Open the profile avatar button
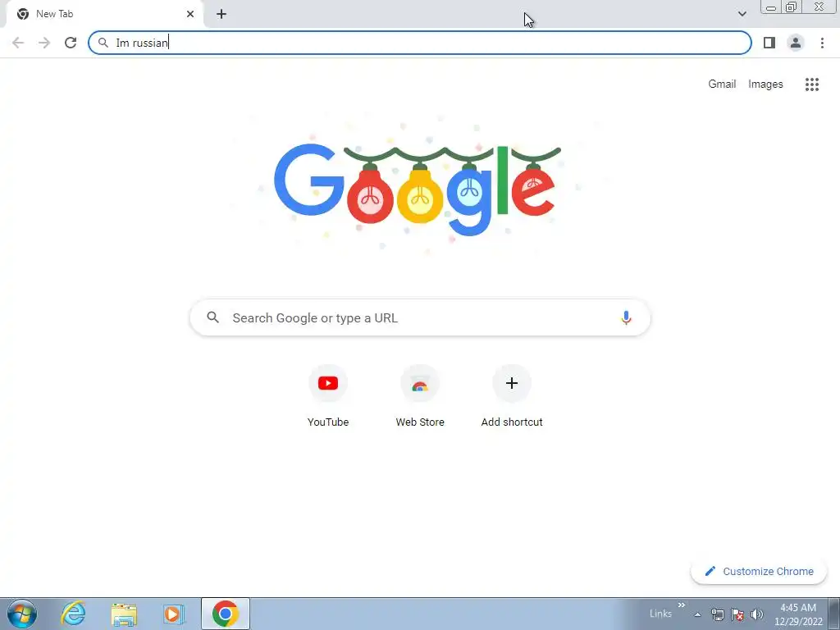The image size is (840, 630). [x=796, y=43]
